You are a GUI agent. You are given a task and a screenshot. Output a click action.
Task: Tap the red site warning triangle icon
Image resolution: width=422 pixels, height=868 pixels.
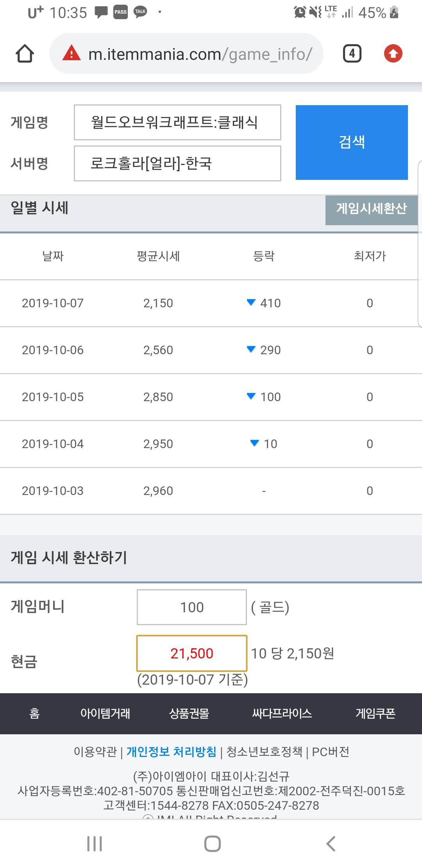(72, 53)
